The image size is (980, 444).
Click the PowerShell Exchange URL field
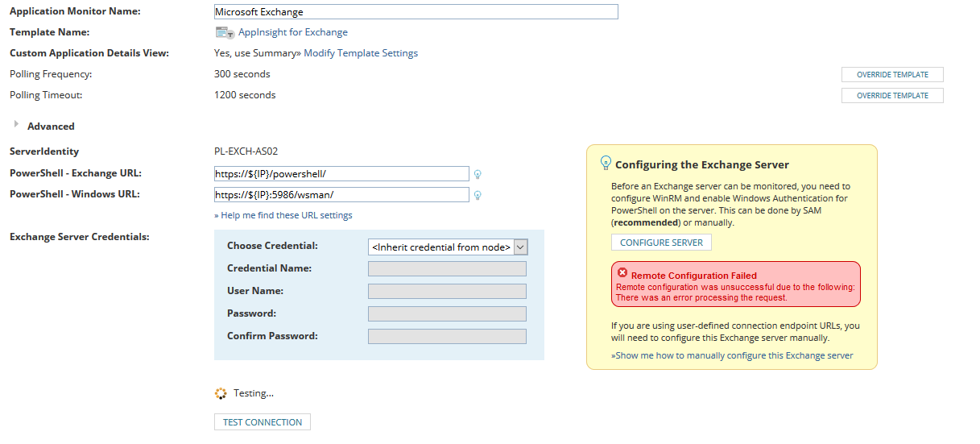[x=341, y=173]
